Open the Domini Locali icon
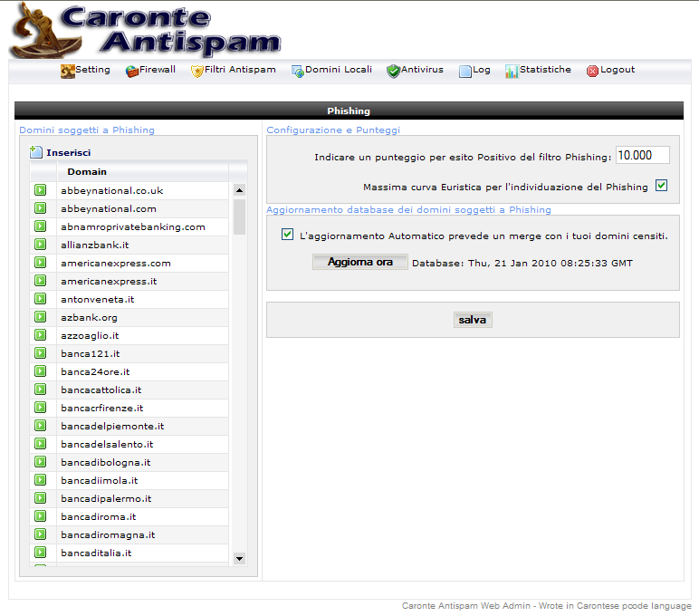 click(x=297, y=71)
